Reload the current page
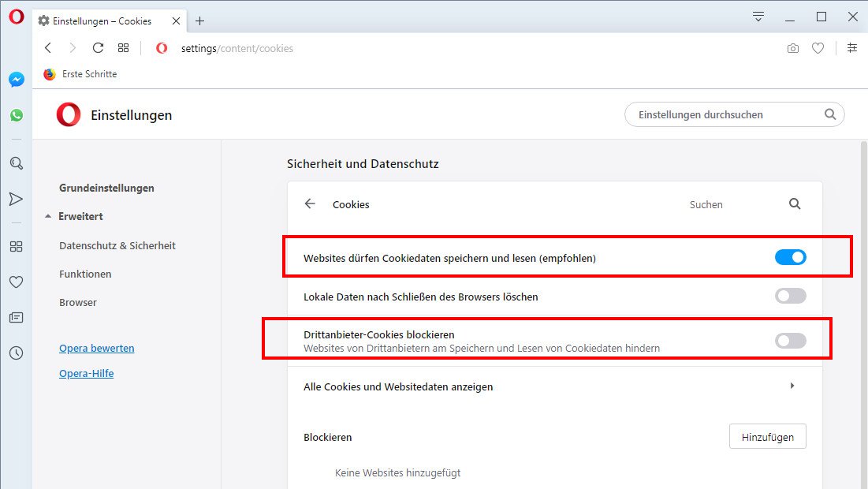This screenshot has width=868, height=489. 98,47
